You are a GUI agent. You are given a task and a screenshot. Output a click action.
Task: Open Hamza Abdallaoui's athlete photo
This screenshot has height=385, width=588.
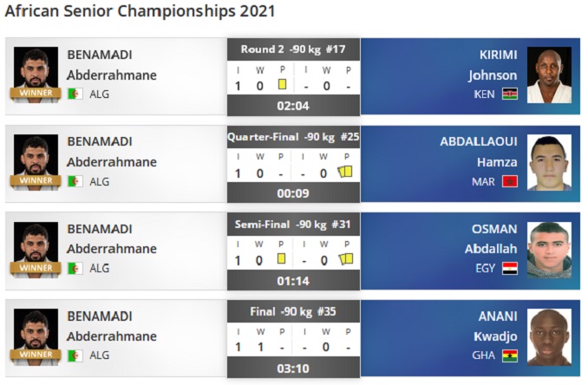point(549,163)
